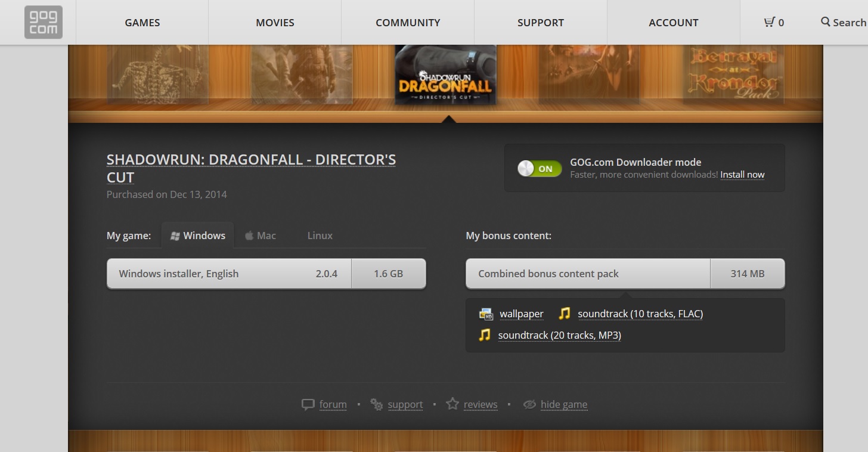The image size is (868, 452).
Task: Switch to the Linux tab
Action: [320, 236]
